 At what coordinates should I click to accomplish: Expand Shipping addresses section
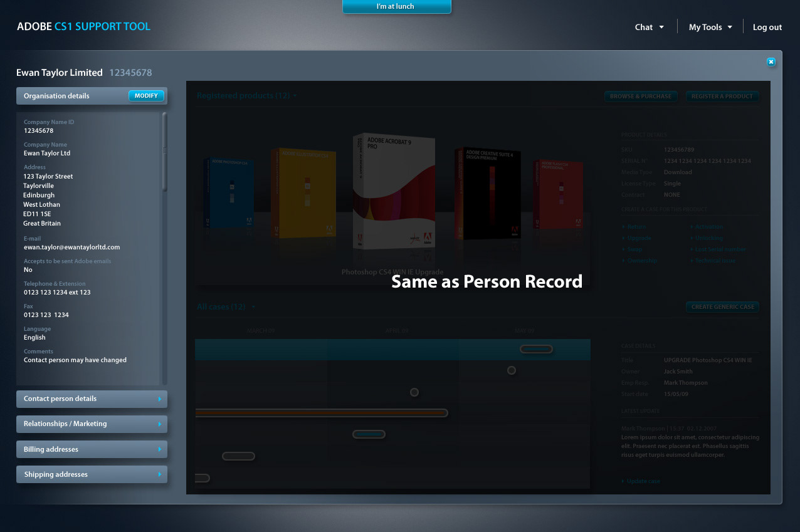point(92,474)
